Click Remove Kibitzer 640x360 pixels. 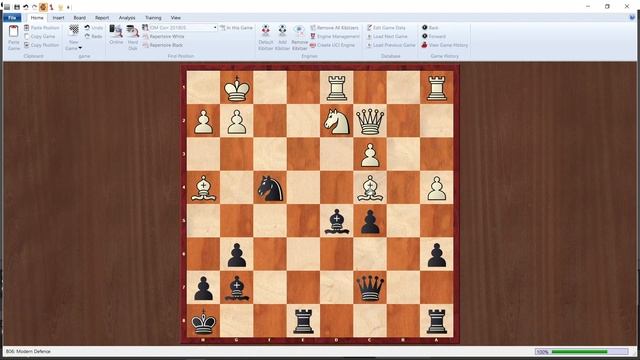tap(299, 38)
